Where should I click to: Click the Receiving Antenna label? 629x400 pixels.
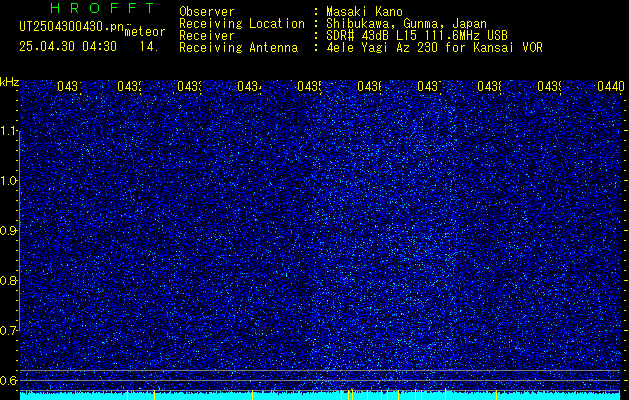(239, 48)
